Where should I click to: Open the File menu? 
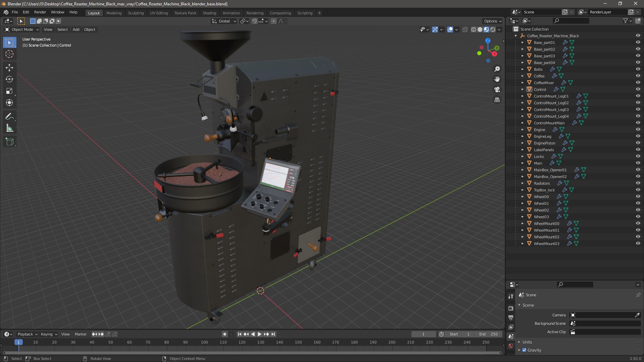pyautogui.click(x=15, y=12)
